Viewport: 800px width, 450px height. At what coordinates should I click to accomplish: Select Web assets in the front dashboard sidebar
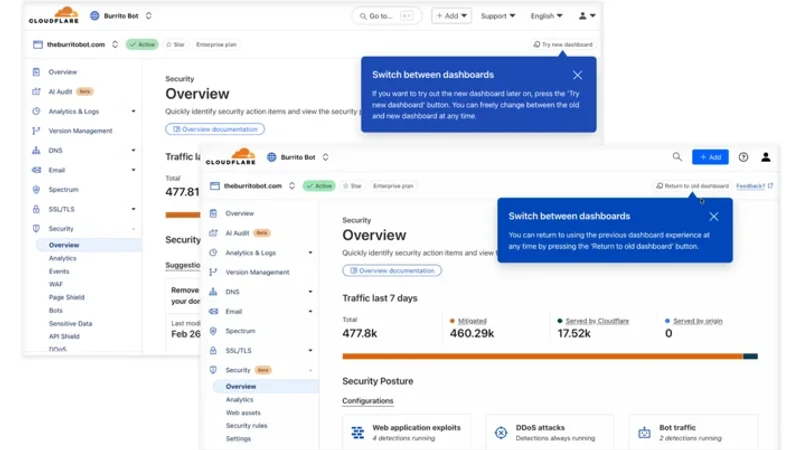tap(243, 413)
